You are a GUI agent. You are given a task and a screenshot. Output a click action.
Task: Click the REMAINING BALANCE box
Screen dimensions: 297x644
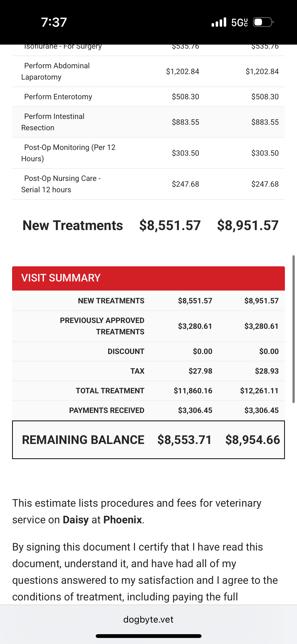[x=148, y=440]
